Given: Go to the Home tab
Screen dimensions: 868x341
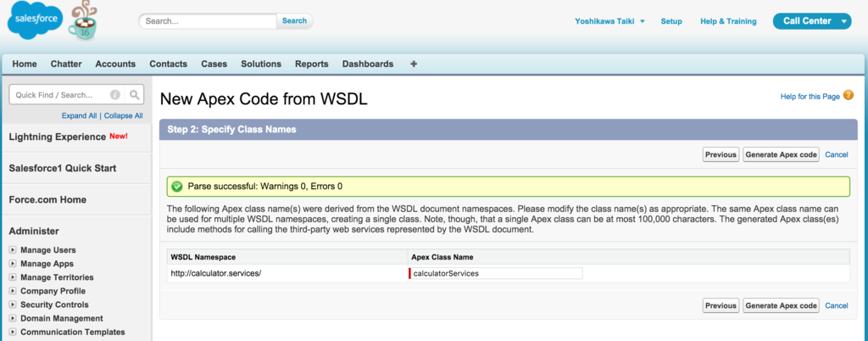Looking at the screenshot, I should pyautogui.click(x=25, y=64).
